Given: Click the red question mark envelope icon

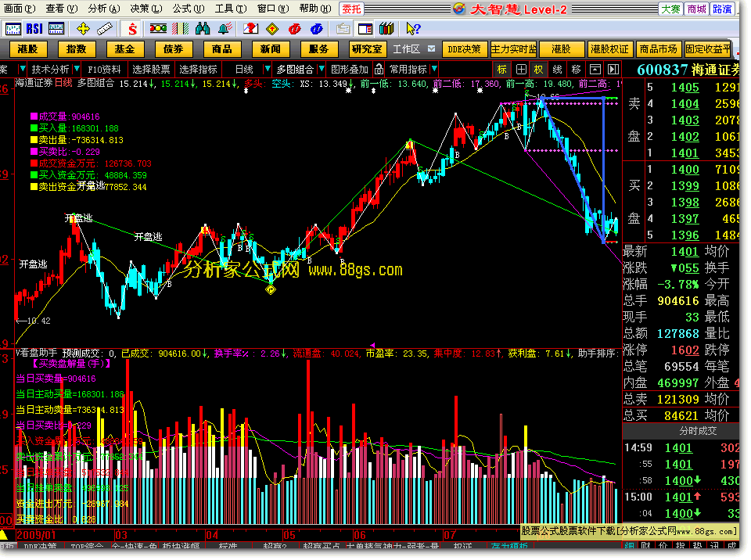Looking at the screenshot, I should click(x=250, y=29).
